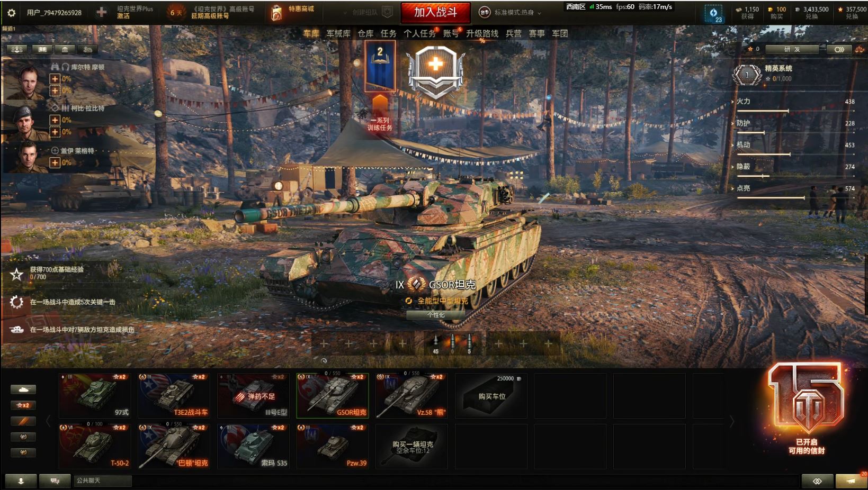Viewport: 868px width, 490px height.
Task: Expand the 机动 mobility stat section
Action: tap(742, 144)
